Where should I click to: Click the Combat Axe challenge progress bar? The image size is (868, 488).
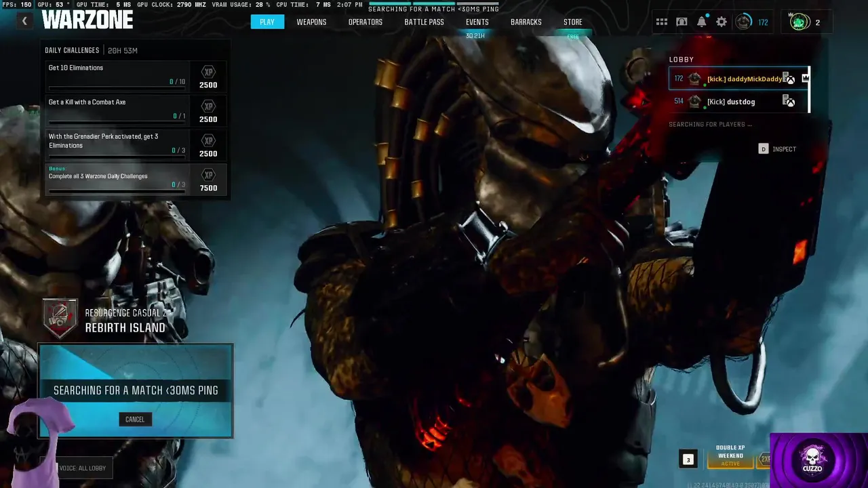116,123
